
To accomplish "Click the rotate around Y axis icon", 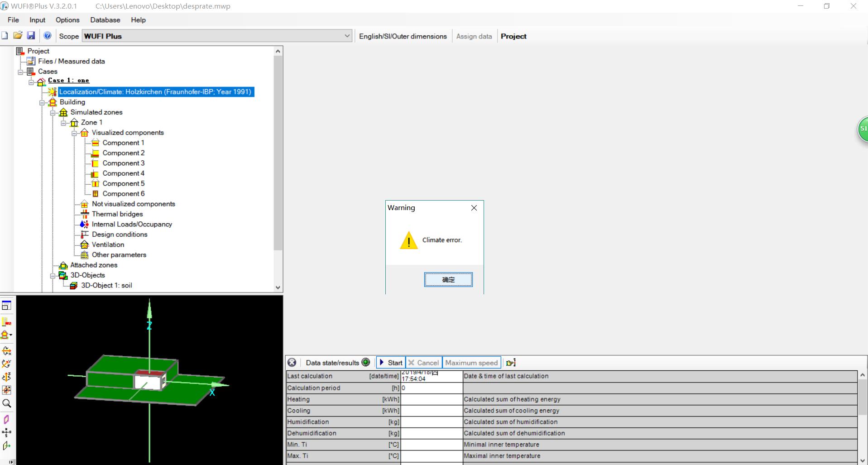I will click(x=6, y=364).
